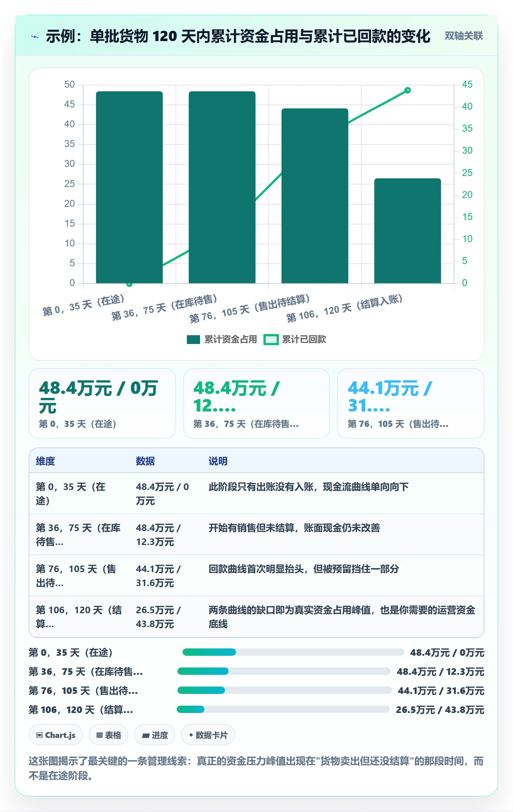Click the text 开始有销售但未结算，账面现金仍未改善
The width and height of the screenshot is (513, 812).
coord(294,528)
